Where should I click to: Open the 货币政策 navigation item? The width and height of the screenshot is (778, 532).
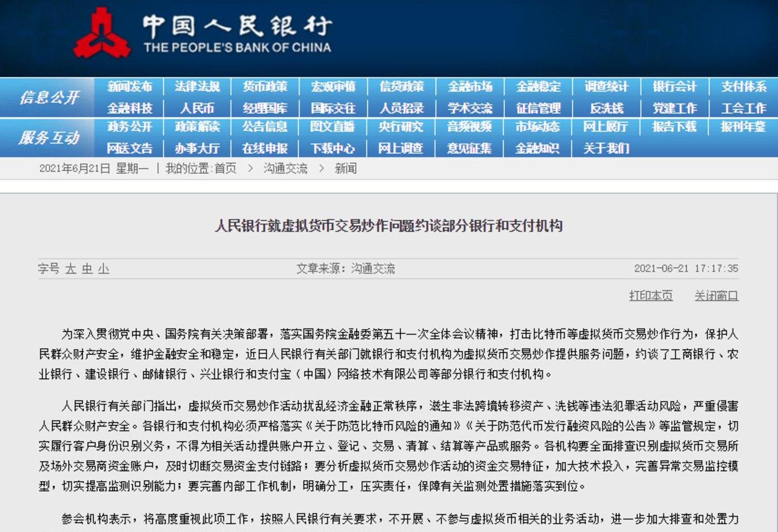point(265,87)
